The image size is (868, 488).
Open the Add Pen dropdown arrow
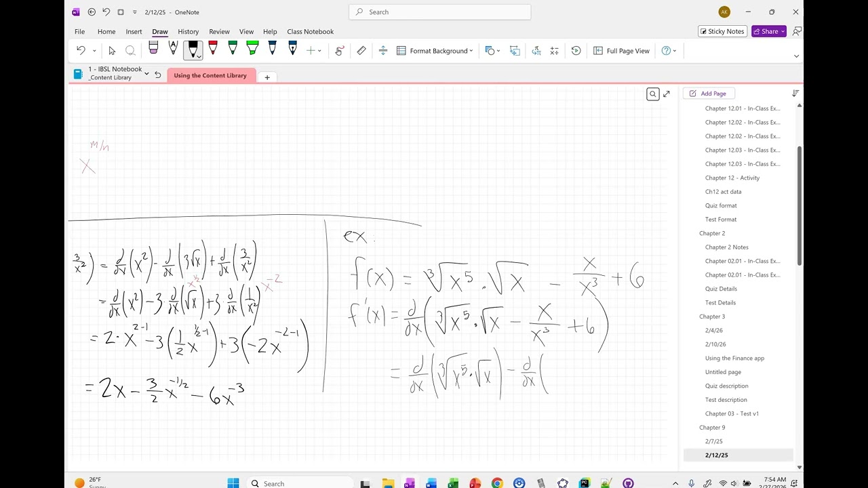click(x=319, y=51)
